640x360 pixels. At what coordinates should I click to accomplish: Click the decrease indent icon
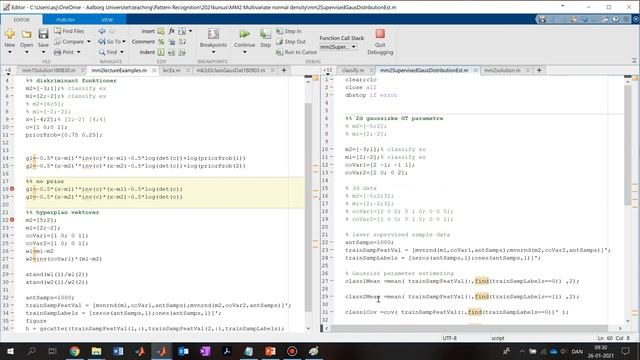point(182,52)
